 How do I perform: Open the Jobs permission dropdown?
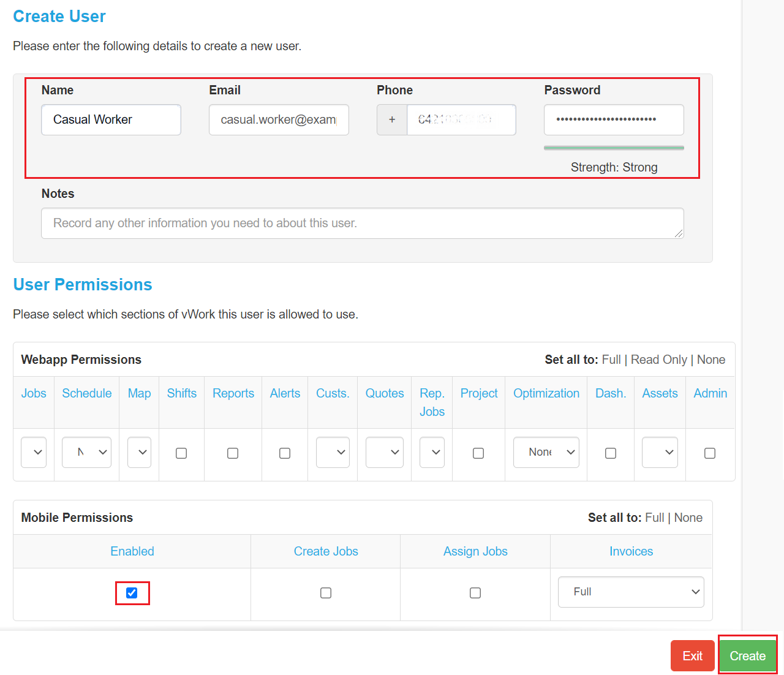[x=34, y=452]
